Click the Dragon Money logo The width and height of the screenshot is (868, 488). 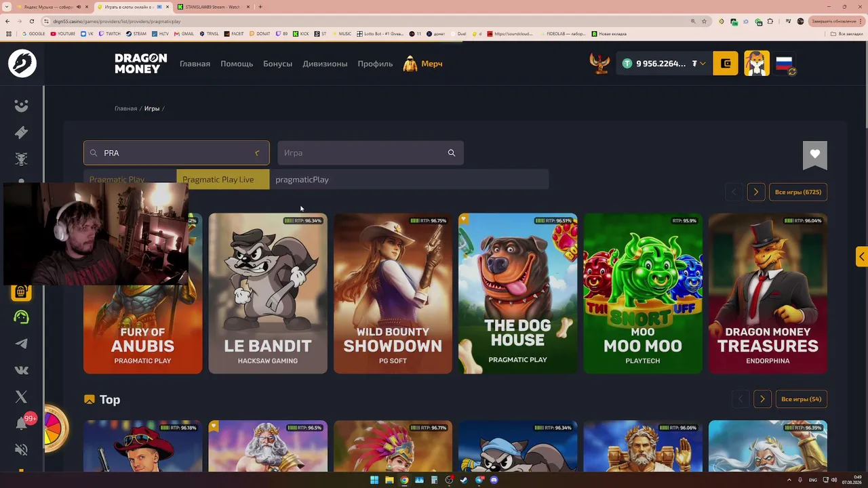(140, 64)
